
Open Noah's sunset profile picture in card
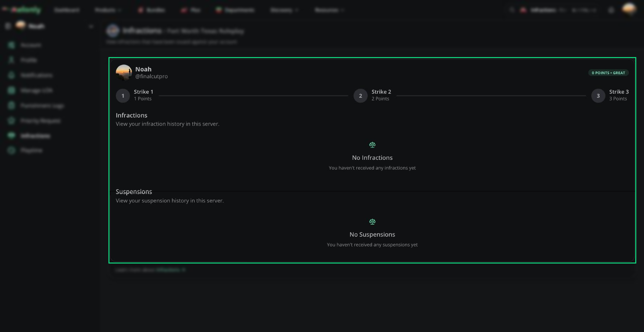[124, 73]
